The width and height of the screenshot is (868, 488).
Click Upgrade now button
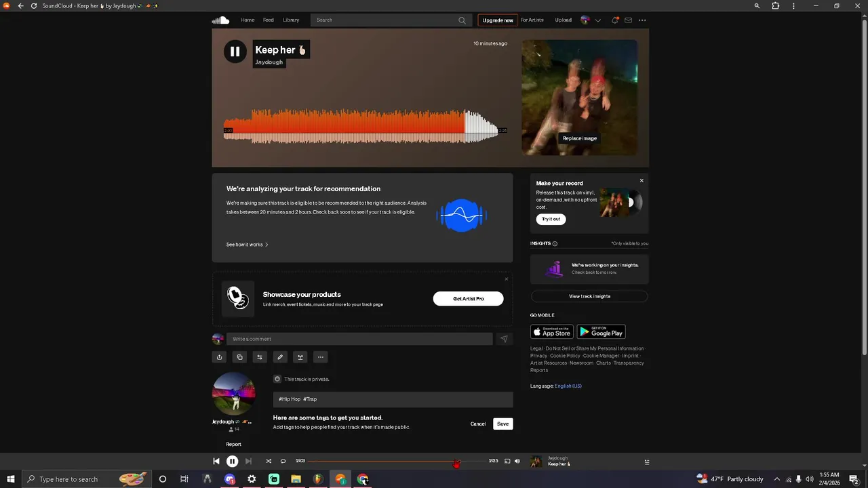tap(498, 20)
